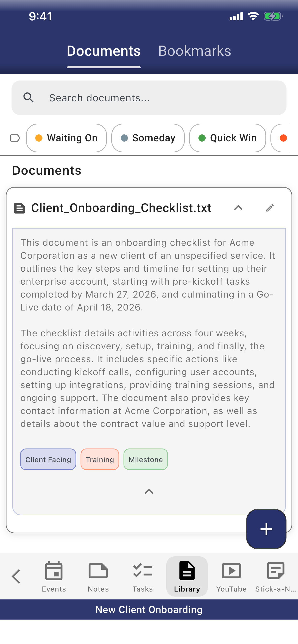Toggle the Someday filter chip
The image size is (298, 644).
[x=148, y=138]
